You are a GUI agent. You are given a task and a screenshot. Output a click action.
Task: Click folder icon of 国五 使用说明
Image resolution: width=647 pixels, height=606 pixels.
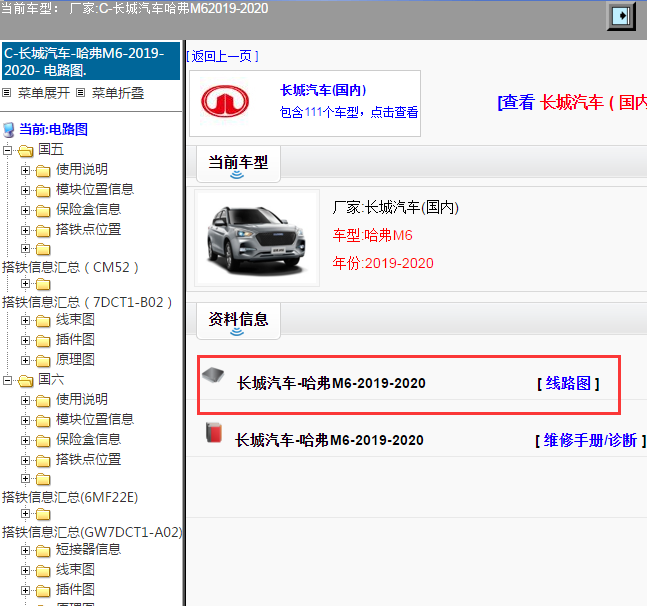point(43,170)
